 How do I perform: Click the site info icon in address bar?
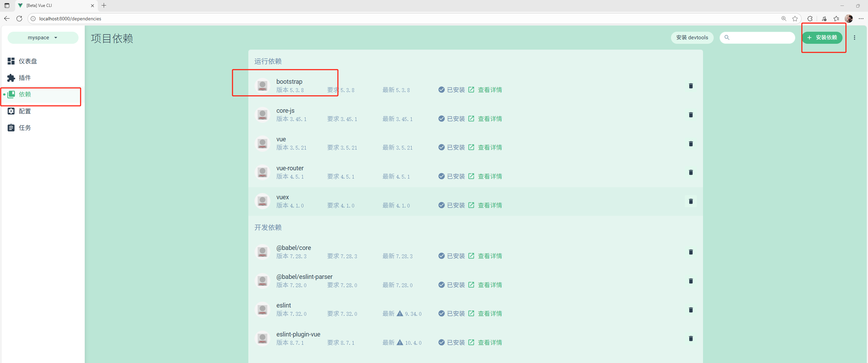33,19
